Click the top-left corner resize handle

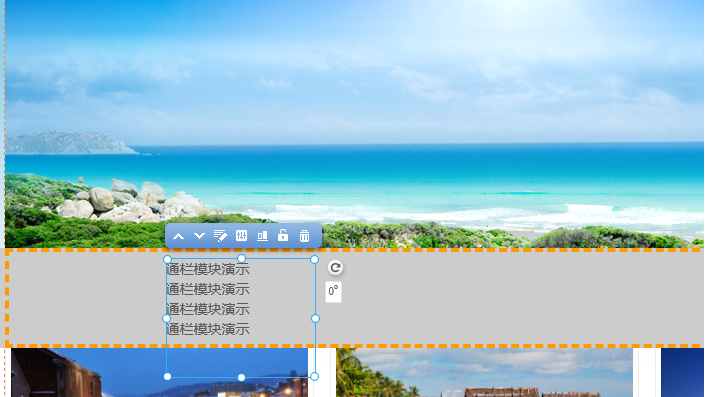167,259
